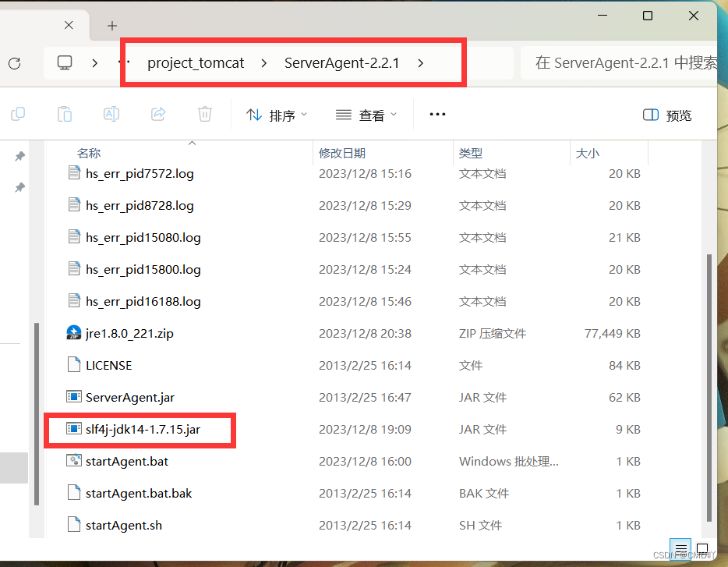Click the Delete (trash) icon
728x567 pixels.
(x=204, y=114)
